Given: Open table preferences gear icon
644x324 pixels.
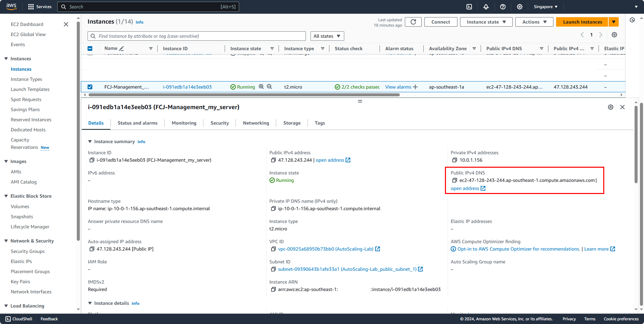Looking at the screenshot, I should 614,35.
